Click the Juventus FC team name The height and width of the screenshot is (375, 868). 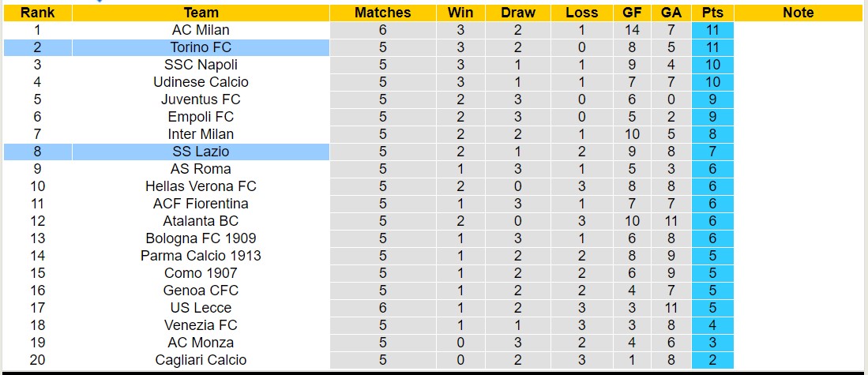(x=201, y=99)
